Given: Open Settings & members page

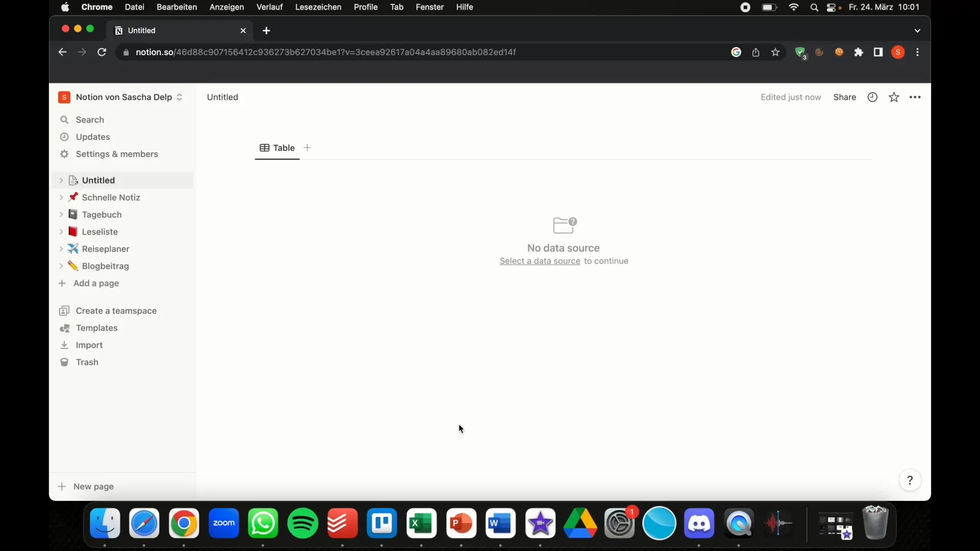Looking at the screenshot, I should [x=116, y=154].
